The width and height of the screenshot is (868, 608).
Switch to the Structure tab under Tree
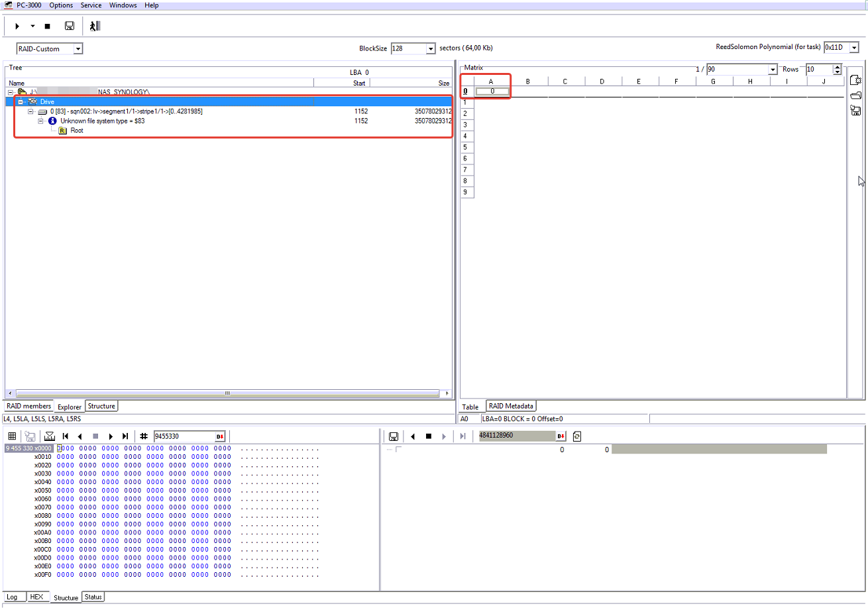tap(101, 406)
